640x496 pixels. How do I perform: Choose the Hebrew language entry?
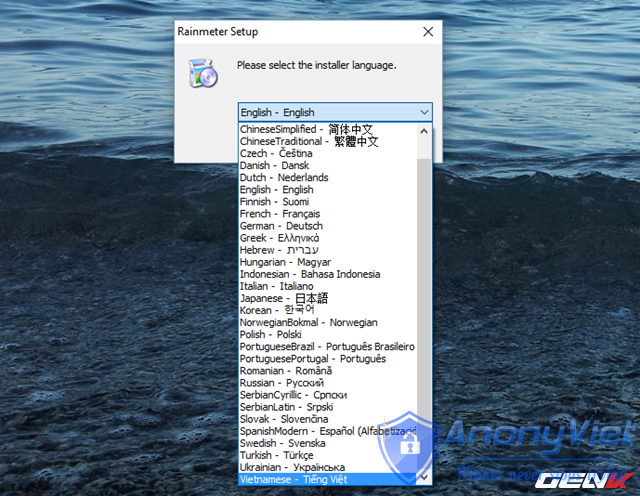point(328,250)
